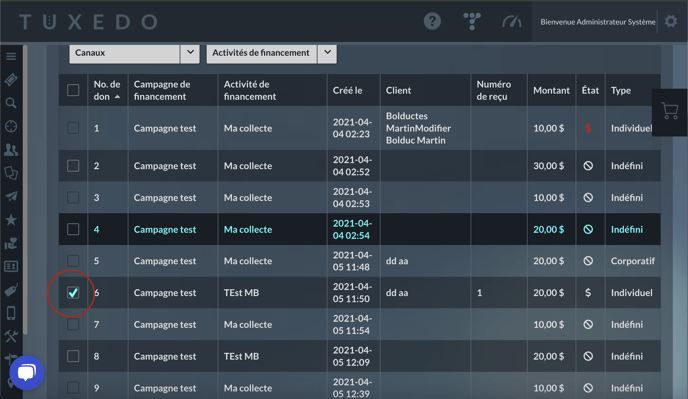Check the checkbox for donation 7

coord(73,324)
